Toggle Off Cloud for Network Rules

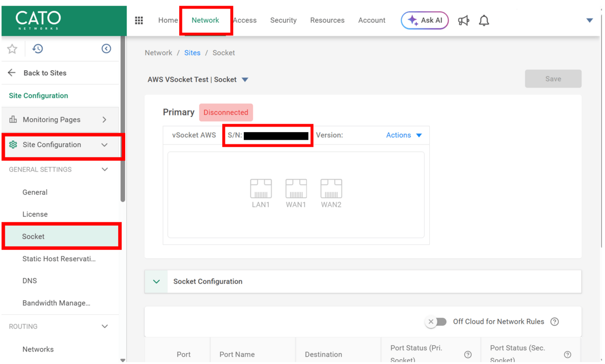coord(436,322)
